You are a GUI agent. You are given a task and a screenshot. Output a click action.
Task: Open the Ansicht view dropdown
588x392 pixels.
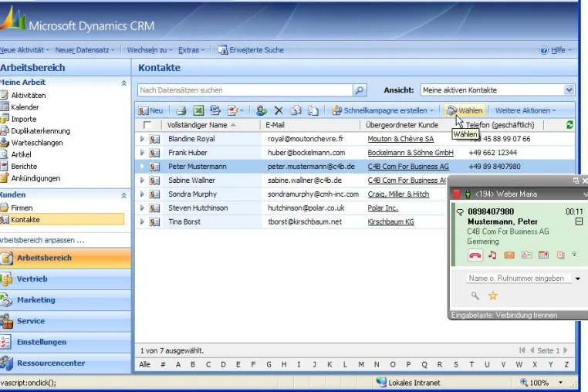point(569,90)
